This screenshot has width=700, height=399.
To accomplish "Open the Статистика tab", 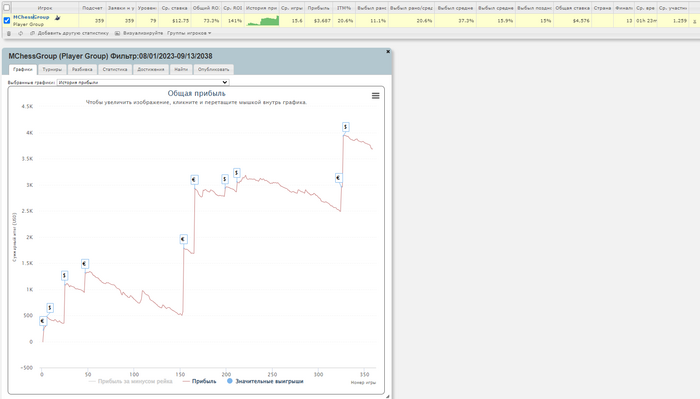I will point(115,69).
